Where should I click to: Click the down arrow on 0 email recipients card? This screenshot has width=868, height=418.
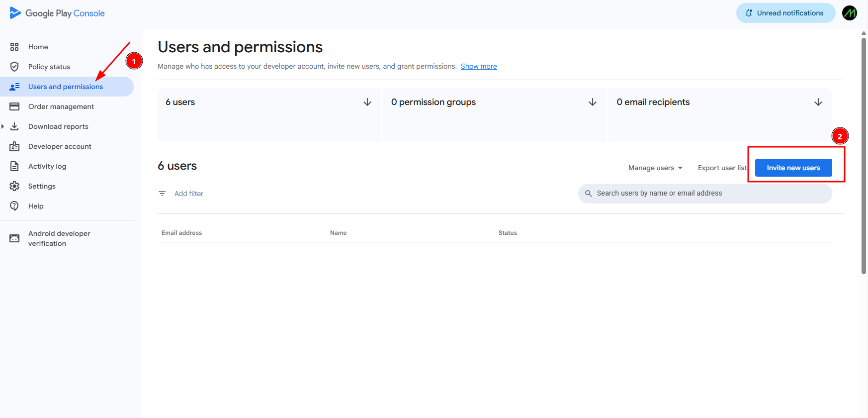818,102
